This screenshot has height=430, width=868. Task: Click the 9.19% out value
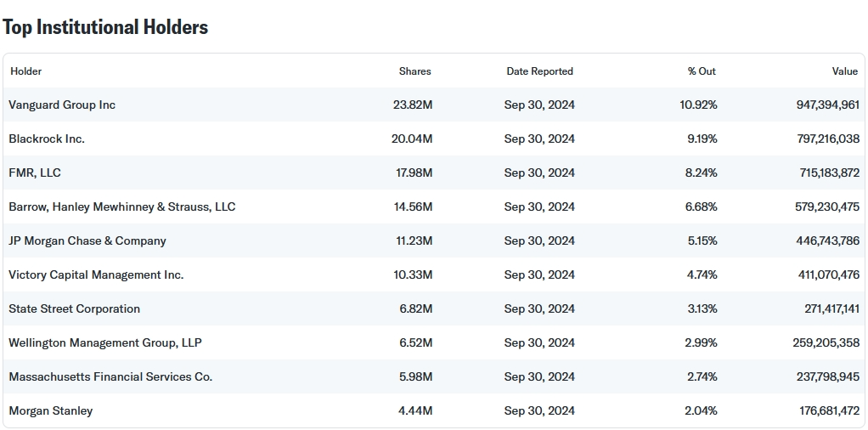[x=702, y=139]
